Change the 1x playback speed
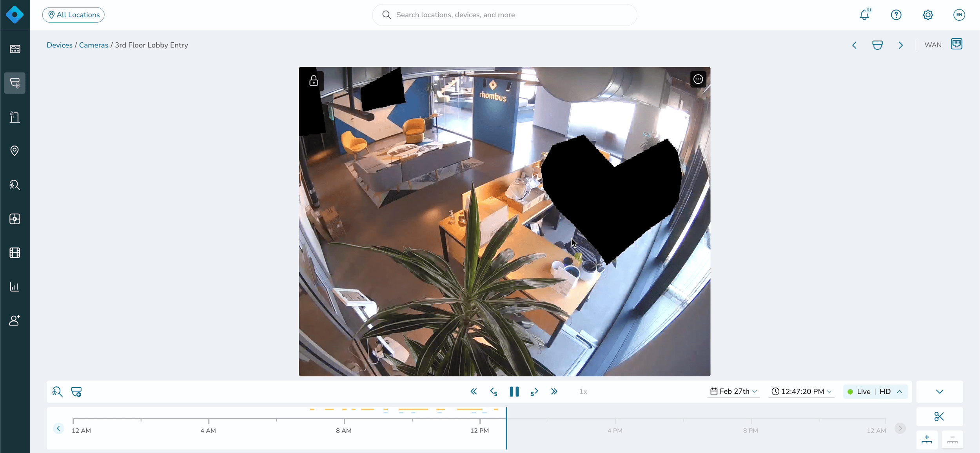The width and height of the screenshot is (980, 453). (583, 392)
